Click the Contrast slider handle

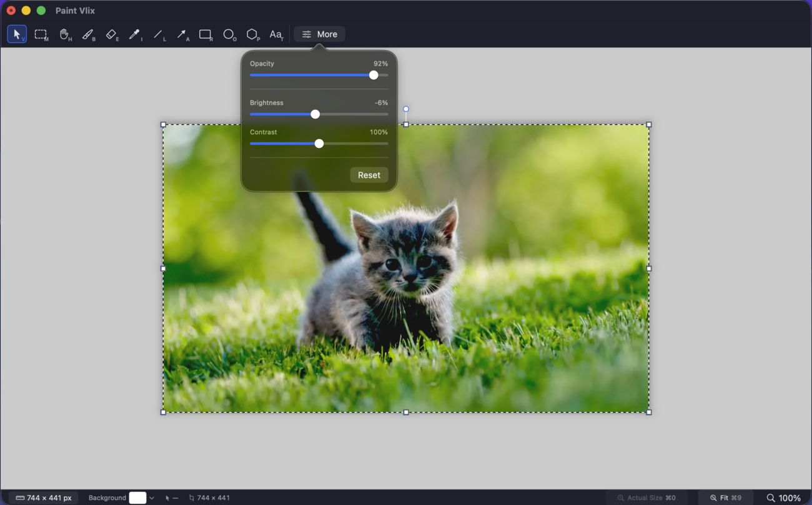(319, 144)
